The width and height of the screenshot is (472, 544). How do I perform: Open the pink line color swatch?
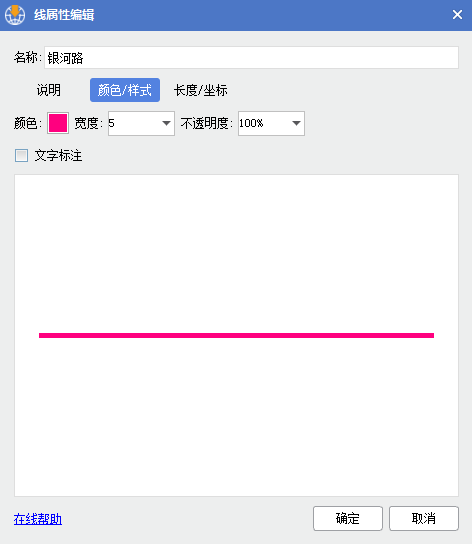pos(58,123)
